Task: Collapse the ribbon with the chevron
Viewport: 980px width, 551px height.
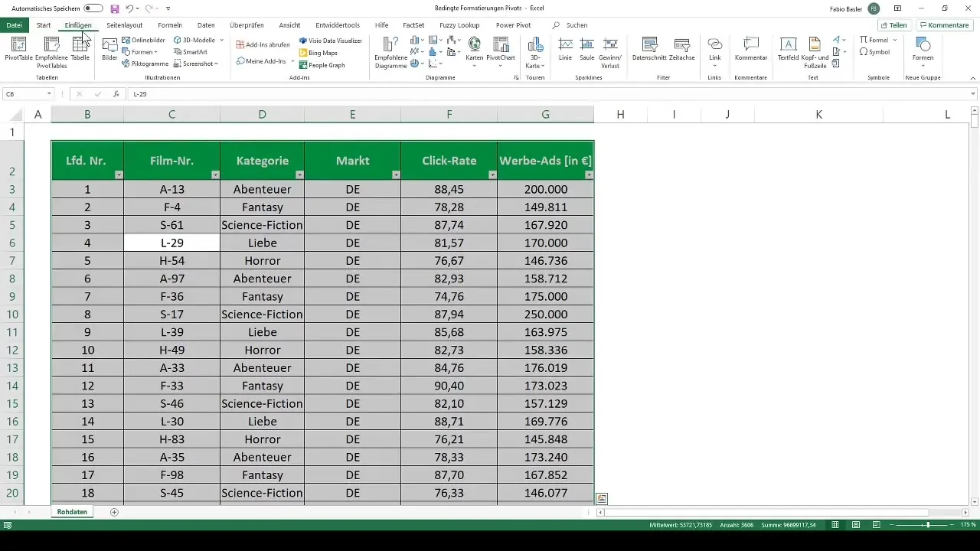Action: (972, 79)
